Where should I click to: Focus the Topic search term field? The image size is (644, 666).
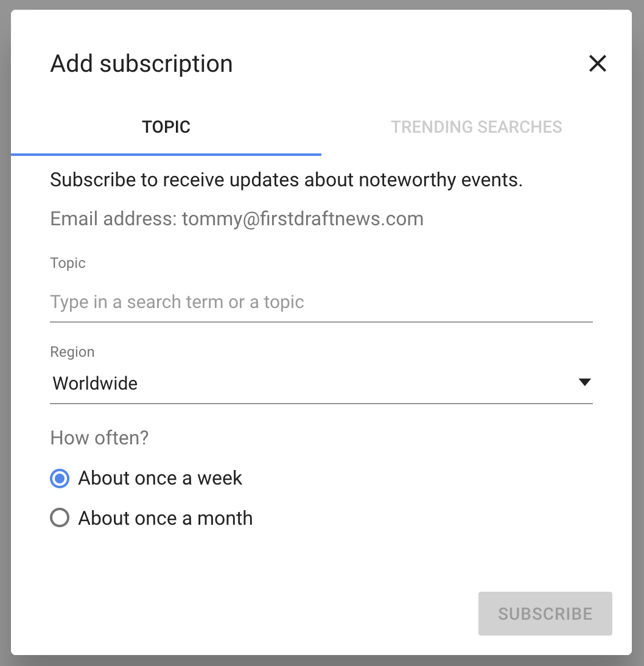(x=321, y=302)
